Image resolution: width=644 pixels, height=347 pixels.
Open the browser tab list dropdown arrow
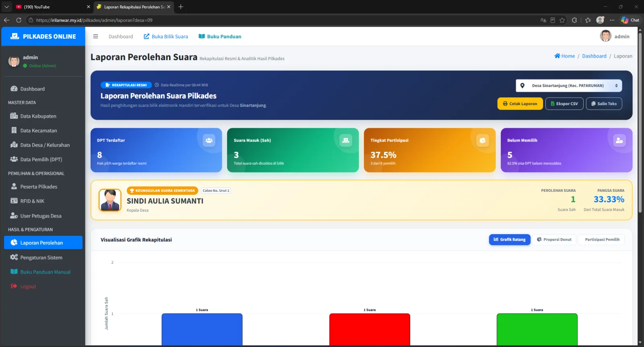pos(6,7)
